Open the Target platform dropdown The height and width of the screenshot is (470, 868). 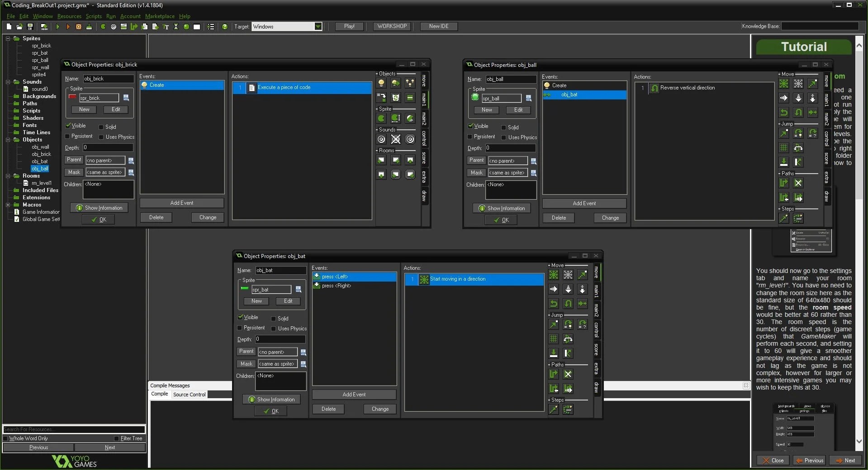[318, 27]
